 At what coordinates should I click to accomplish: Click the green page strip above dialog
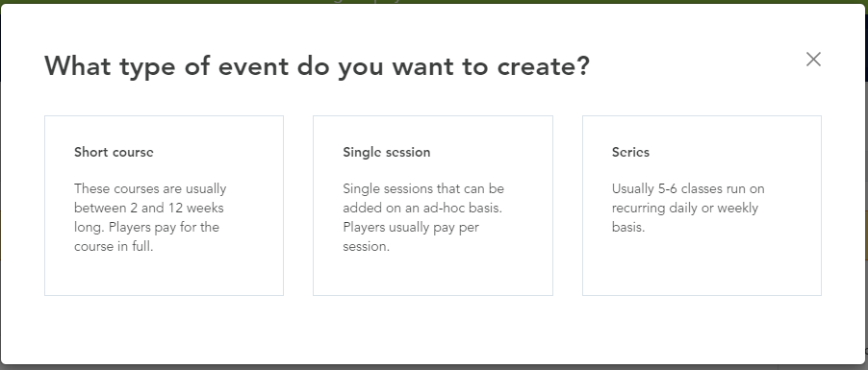point(434,2)
